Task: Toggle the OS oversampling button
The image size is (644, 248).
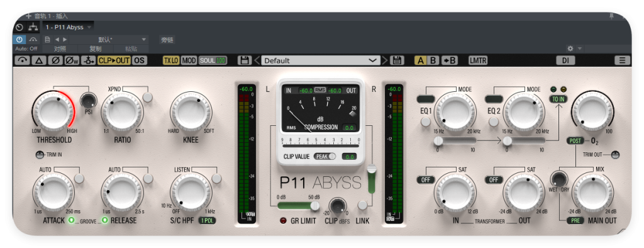Action: pyautogui.click(x=139, y=60)
